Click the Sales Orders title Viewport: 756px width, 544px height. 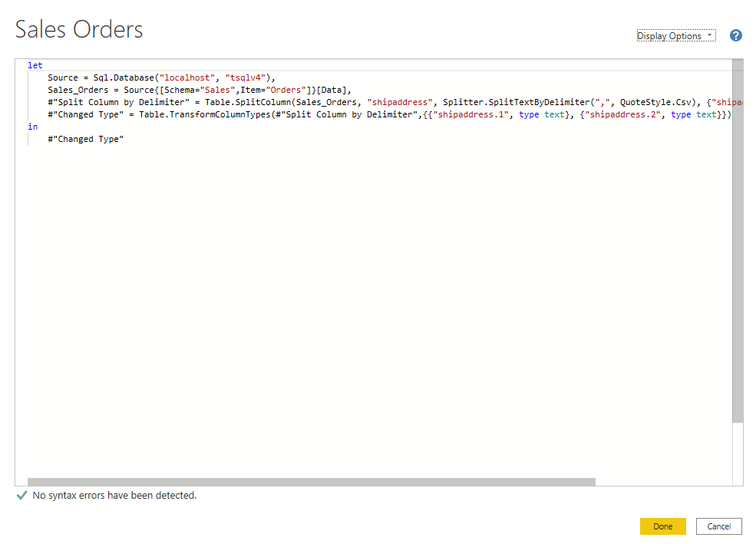click(78, 29)
